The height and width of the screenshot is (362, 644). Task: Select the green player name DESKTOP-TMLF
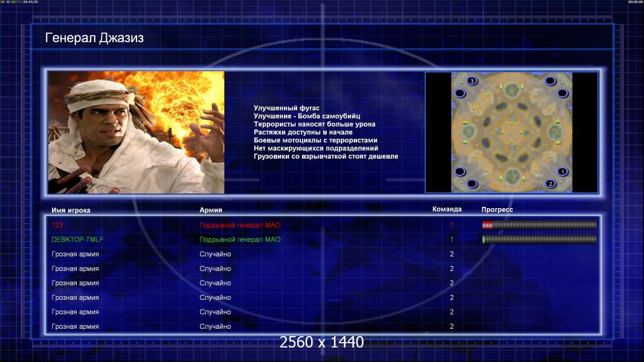(77, 240)
